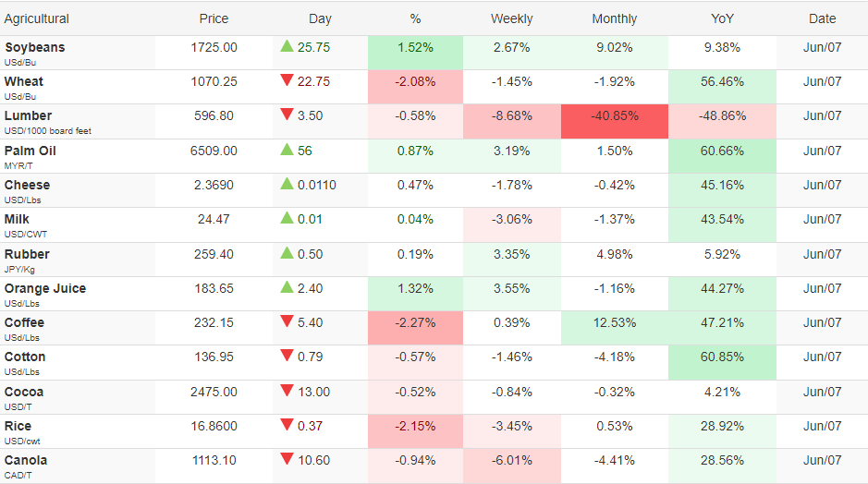Open the Soybeans commodity link
Screen dimensions: 868x484
click(34, 48)
